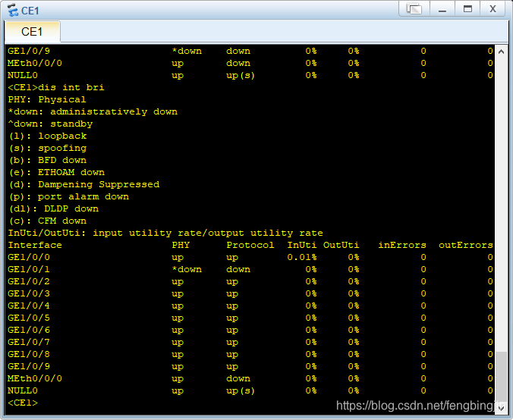Screen dimensions: 513x420
Task: Click the CE1 app icon in title bar
Action: (x=13, y=10)
